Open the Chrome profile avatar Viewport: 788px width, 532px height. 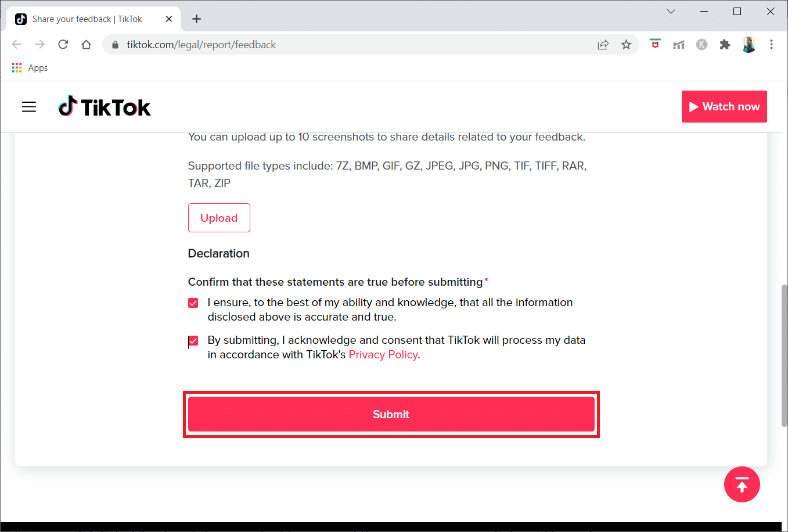click(x=749, y=45)
